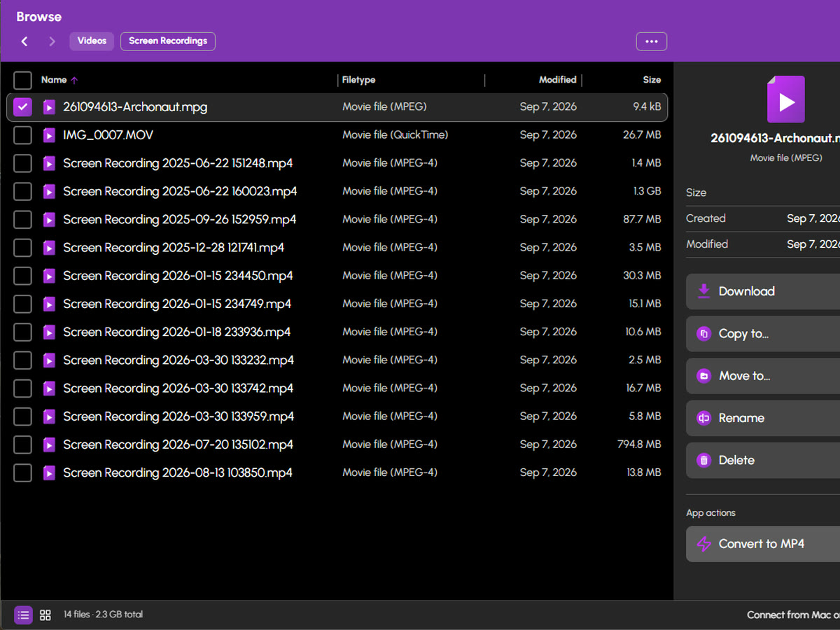Switch to grid view in status bar
This screenshot has width=840, height=630.
(45, 615)
